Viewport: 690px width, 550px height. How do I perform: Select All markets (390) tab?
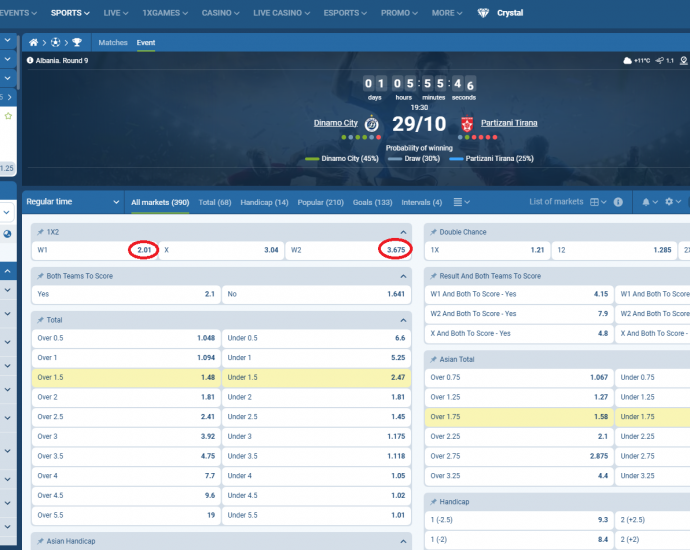tap(160, 202)
